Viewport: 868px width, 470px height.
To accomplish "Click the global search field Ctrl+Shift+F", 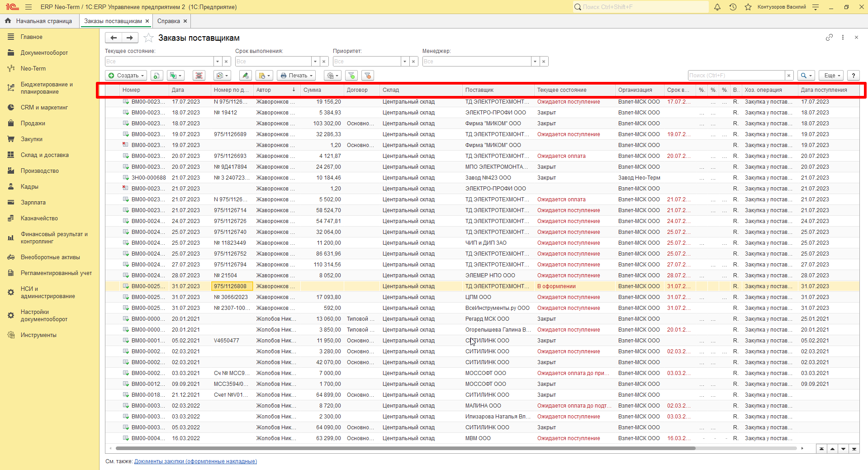I will tap(640, 7).
